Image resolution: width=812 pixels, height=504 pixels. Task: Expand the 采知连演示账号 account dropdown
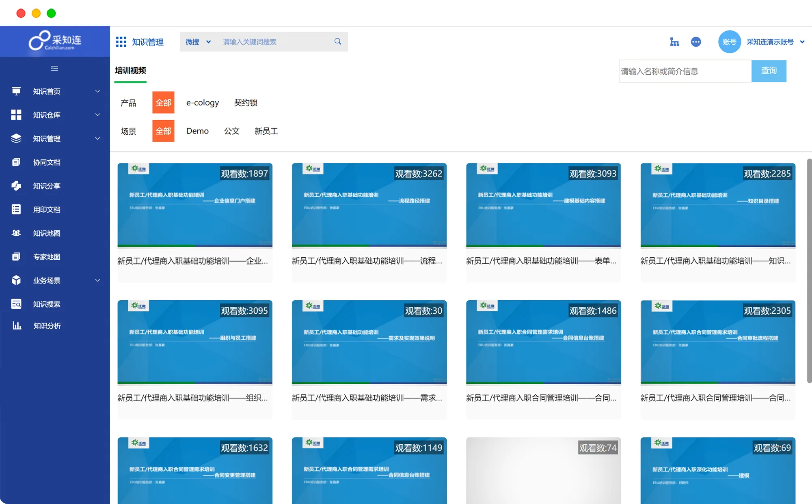point(802,42)
